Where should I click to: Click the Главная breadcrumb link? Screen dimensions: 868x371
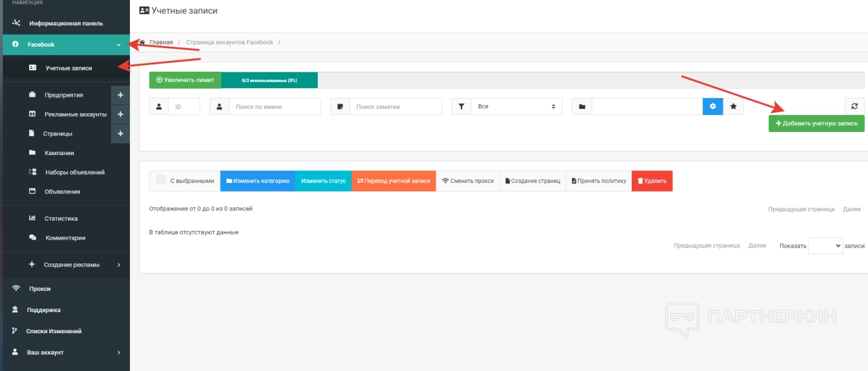(x=161, y=42)
